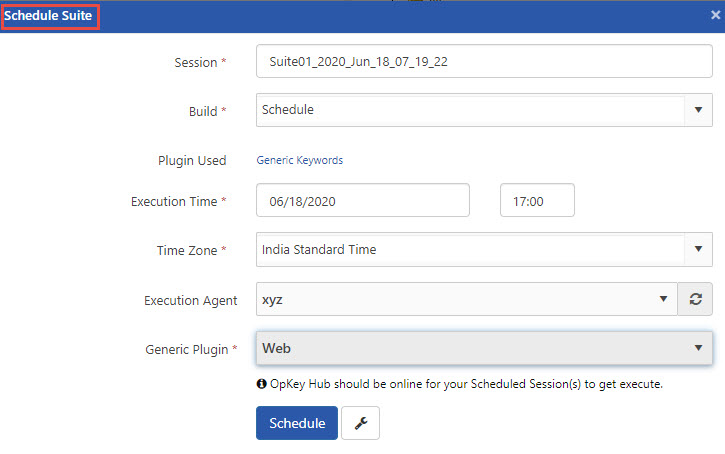The image size is (725, 454).
Task: Click the info icon beside OpKey Hub note
Action: click(261, 384)
